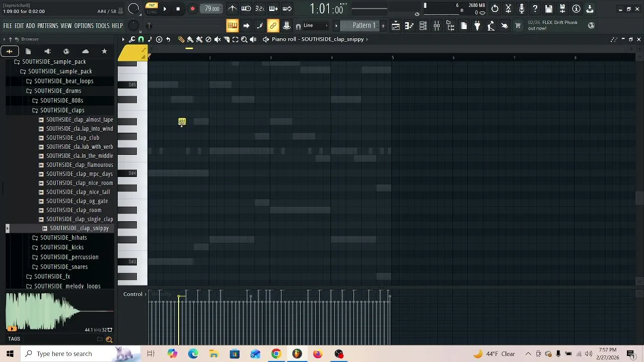Toggle typing keyboard to piano button
Screen dimensions: 644x362
(x=232, y=26)
